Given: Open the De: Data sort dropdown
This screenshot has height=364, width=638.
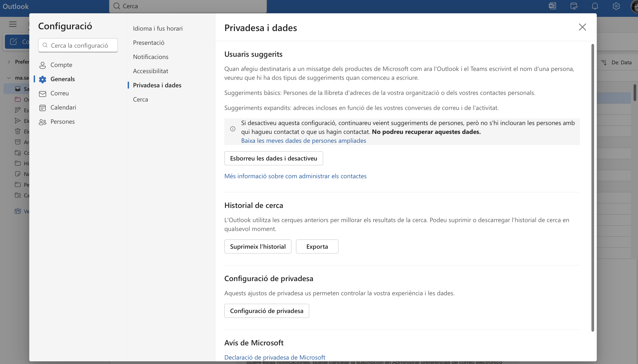Looking at the screenshot, I should 621,63.
